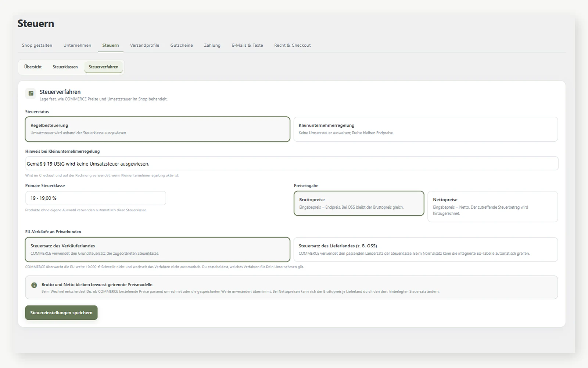Click Steuereinstellungen speichern button
The image size is (588, 368).
[61, 313]
